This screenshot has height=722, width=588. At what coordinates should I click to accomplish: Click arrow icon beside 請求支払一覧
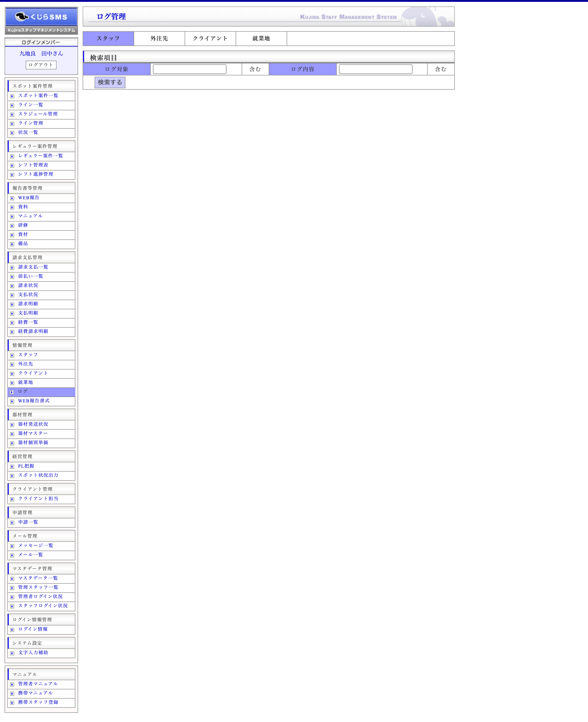(x=12, y=268)
